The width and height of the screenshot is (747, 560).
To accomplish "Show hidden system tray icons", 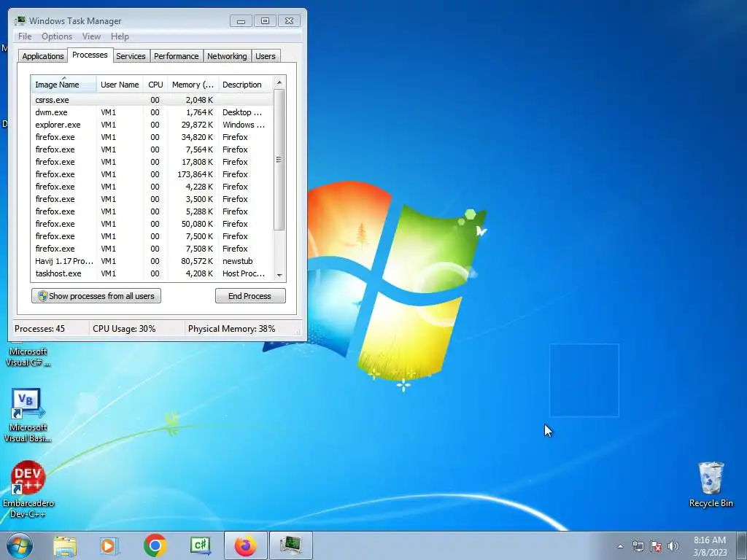I will click(x=620, y=546).
